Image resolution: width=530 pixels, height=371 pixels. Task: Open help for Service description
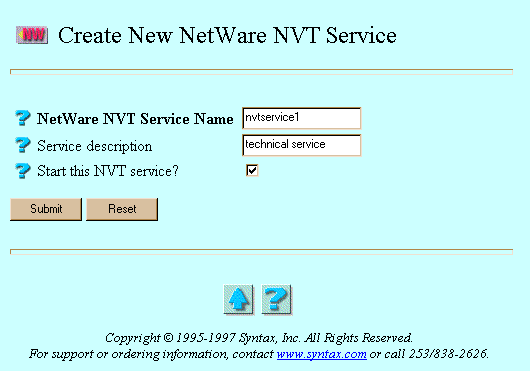(x=23, y=145)
